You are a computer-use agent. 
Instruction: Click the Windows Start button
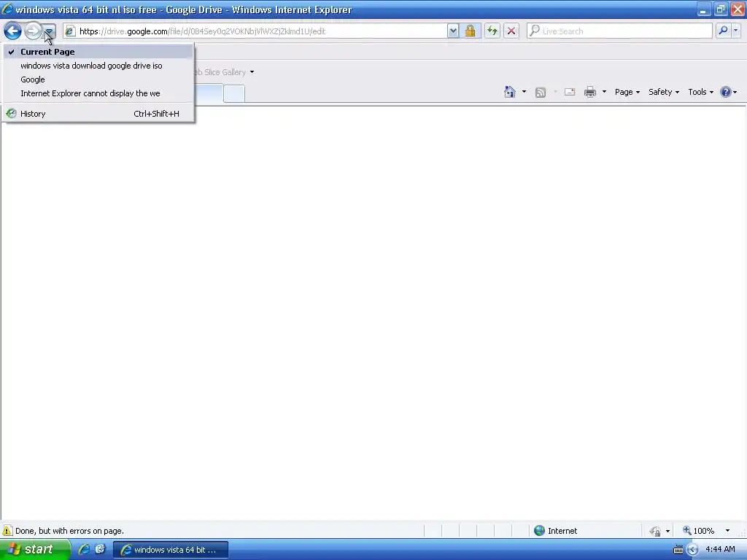pos(34,550)
